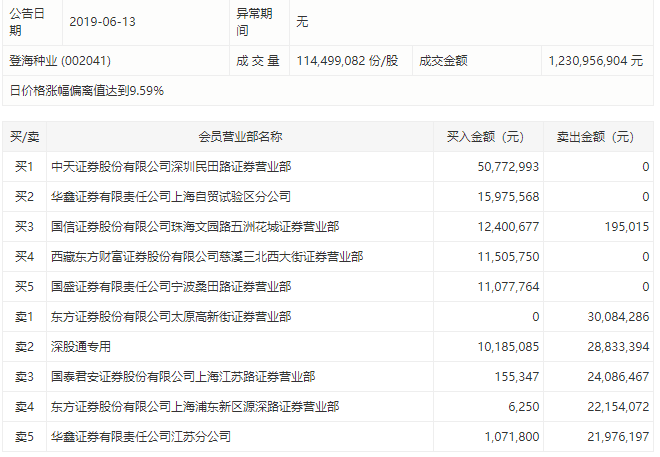Image resolution: width=660 pixels, height=457 pixels.
Task: Select 华鑫证券有限责任公司江苏分公司 name
Action: tap(141, 437)
